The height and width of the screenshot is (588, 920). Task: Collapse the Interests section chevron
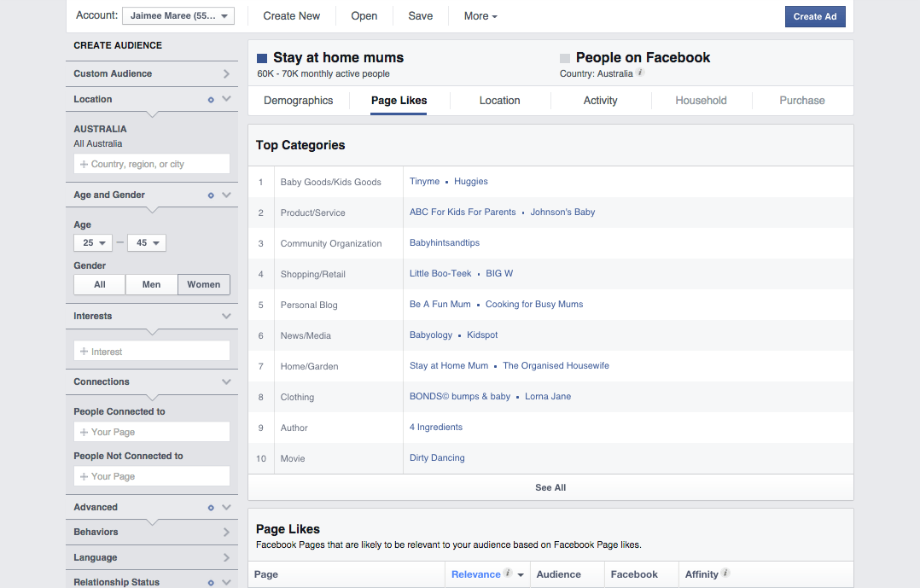tap(226, 317)
